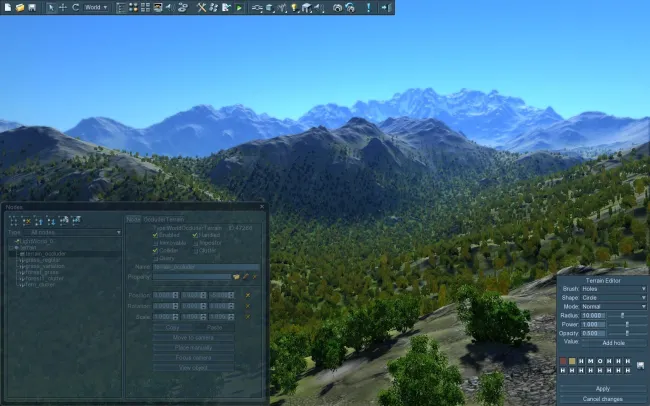Clear property with the yellow X

pos(255,277)
